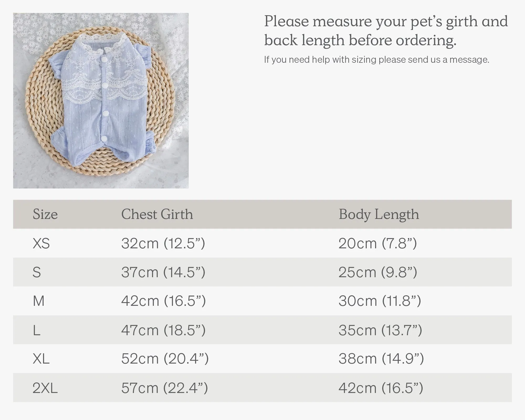525x420 pixels.
Task: Click the 2XL size row label
Action: click(45, 388)
